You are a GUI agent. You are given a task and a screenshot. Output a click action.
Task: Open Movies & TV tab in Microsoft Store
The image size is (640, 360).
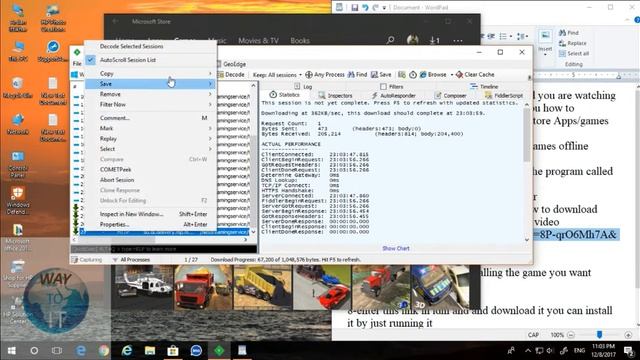258,40
